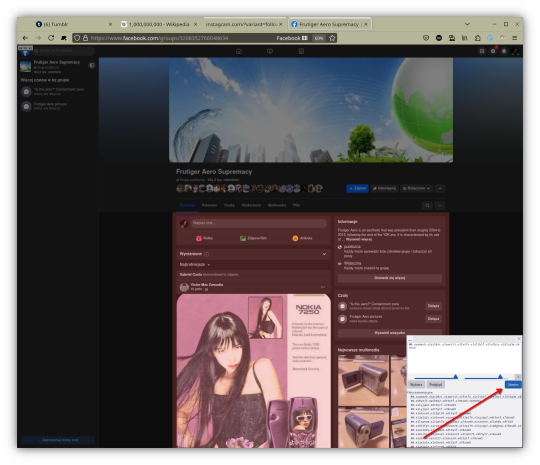Switch to 1,000,000,000 - Wikipedia tab

coord(159,24)
